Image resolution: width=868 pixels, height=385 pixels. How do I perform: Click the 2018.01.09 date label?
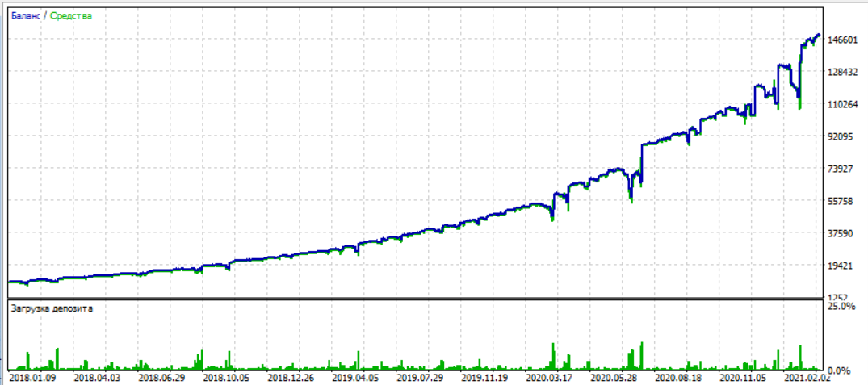(x=32, y=379)
